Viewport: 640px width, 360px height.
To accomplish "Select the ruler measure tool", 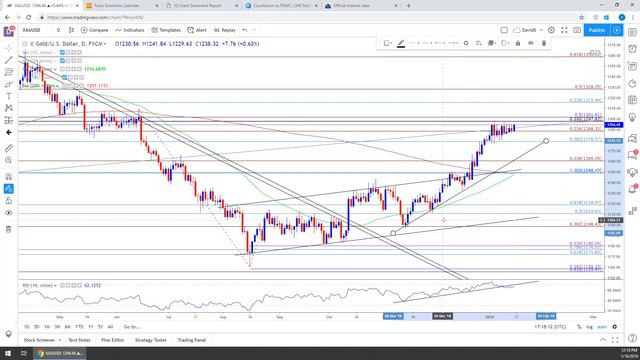I will pyautogui.click(x=9, y=148).
